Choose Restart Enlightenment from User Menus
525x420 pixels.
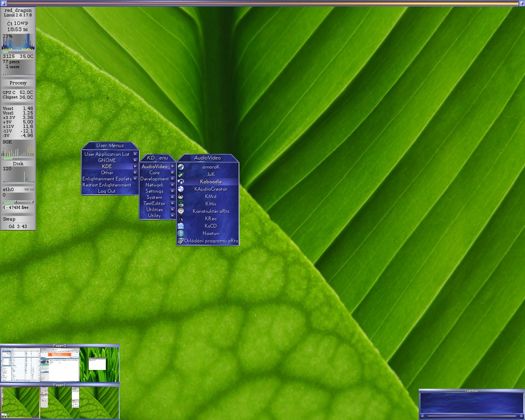[107, 185]
